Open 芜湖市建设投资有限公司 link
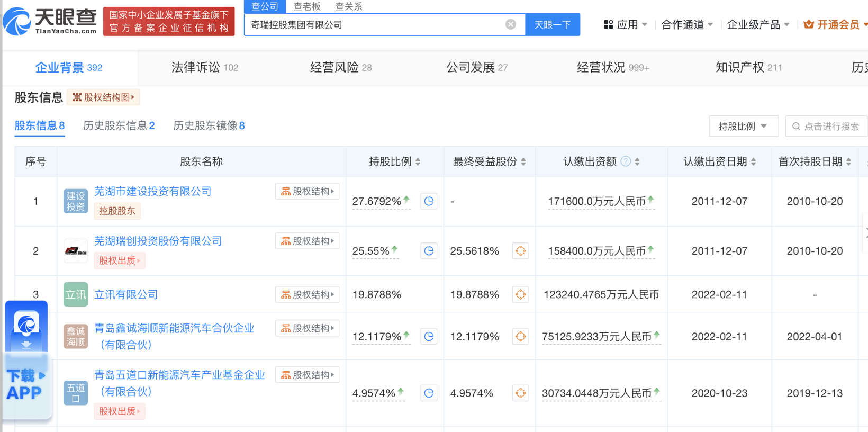 [153, 192]
